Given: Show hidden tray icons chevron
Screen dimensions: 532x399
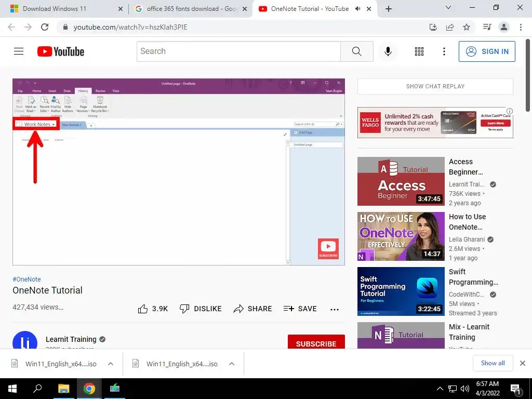Looking at the screenshot, I should [440, 389].
